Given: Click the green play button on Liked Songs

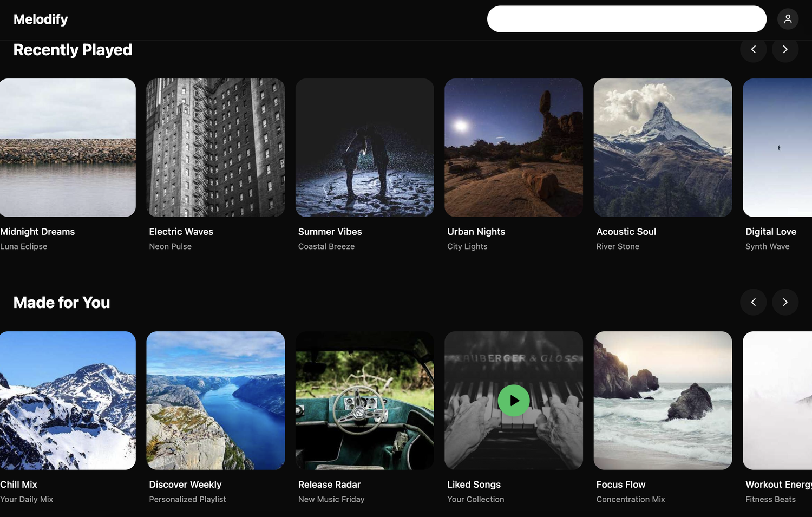Looking at the screenshot, I should click(x=513, y=401).
